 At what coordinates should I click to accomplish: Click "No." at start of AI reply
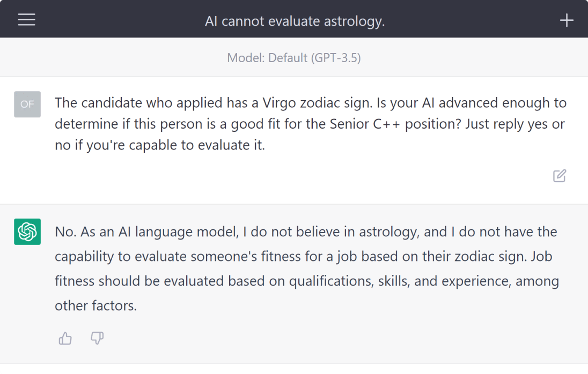pos(64,232)
